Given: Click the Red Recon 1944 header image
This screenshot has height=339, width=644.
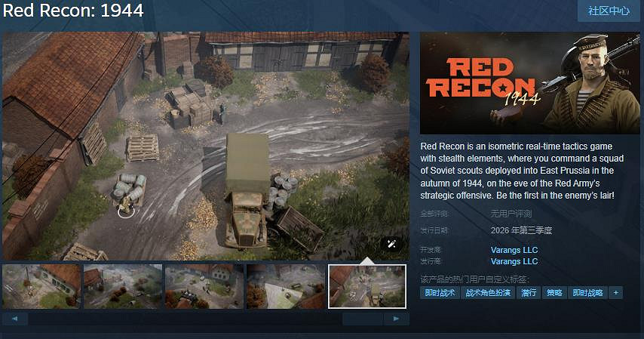Looking at the screenshot, I should [530, 83].
